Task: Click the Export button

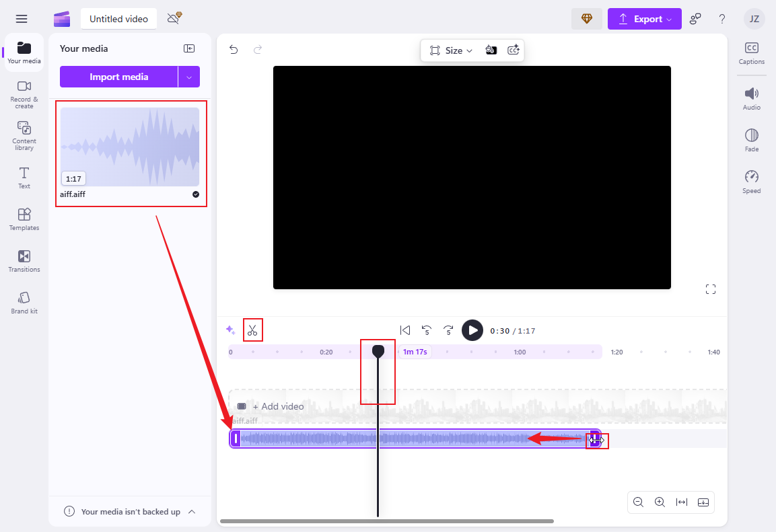Action: tap(644, 19)
